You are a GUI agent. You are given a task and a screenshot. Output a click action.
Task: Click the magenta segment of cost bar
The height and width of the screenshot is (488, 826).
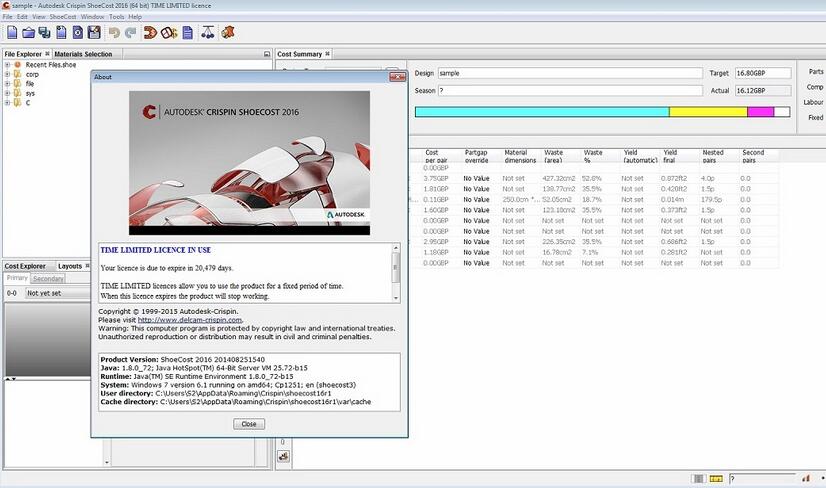[x=761, y=112]
